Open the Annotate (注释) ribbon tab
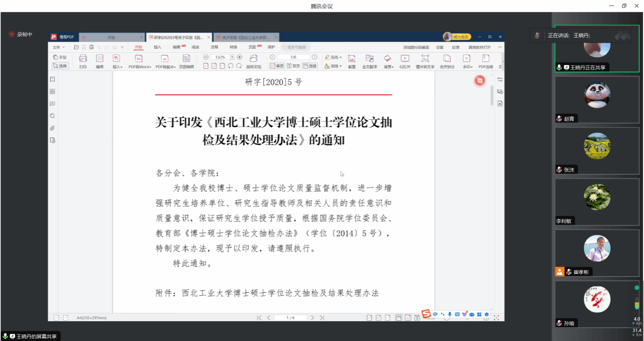The height and width of the screenshot is (341, 644). [x=215, y=47]
